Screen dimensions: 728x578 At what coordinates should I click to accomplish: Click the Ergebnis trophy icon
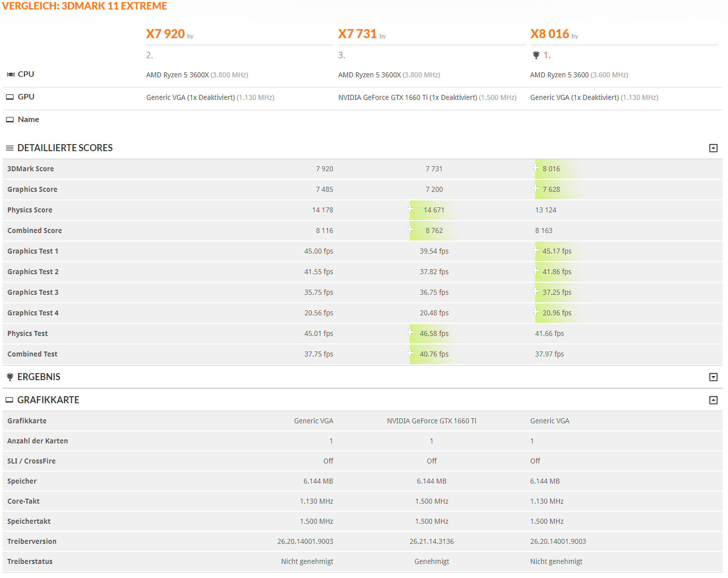click(10, 377)
